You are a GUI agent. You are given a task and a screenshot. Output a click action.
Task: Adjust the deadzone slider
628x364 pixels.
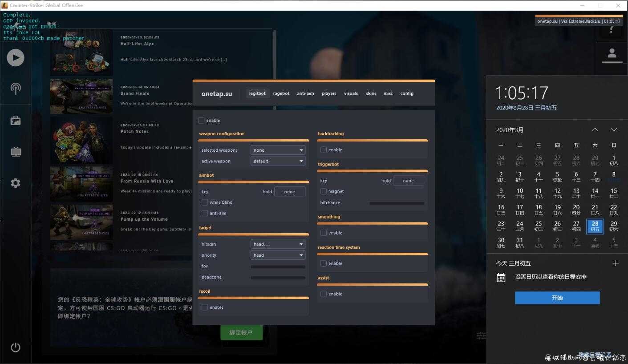[x=278, y=278]
